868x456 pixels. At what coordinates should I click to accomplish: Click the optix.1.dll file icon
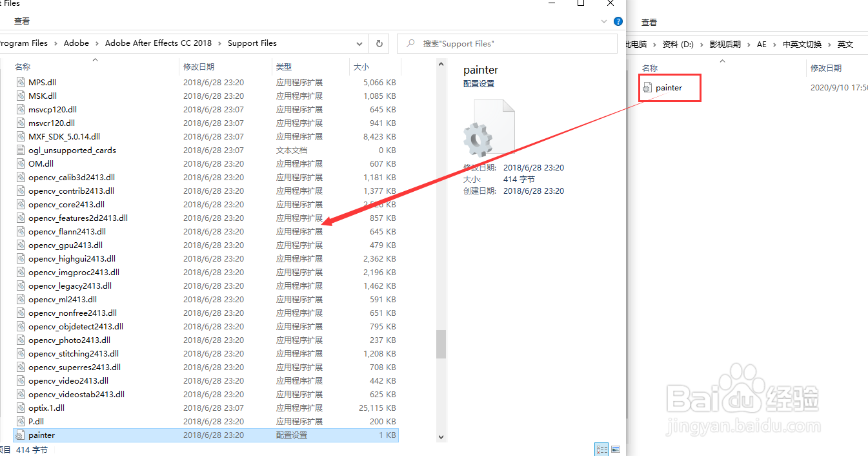(x=21, y=408)
